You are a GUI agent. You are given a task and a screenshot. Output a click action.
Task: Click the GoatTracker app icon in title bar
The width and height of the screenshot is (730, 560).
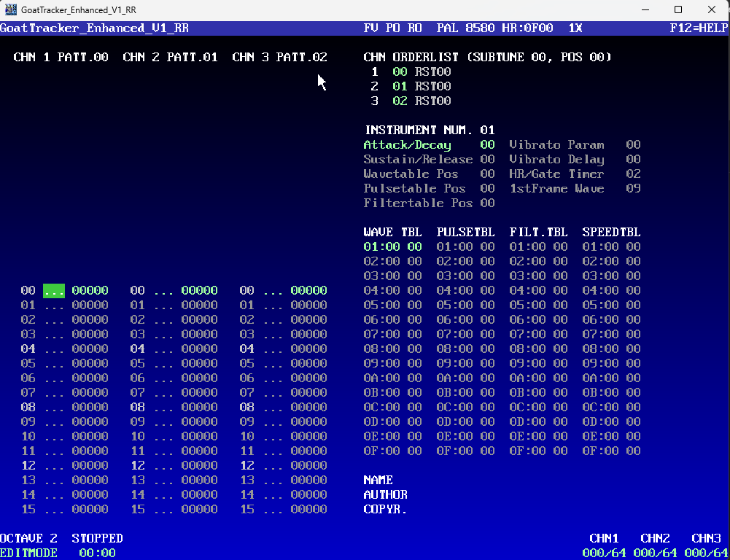(11, 9)
